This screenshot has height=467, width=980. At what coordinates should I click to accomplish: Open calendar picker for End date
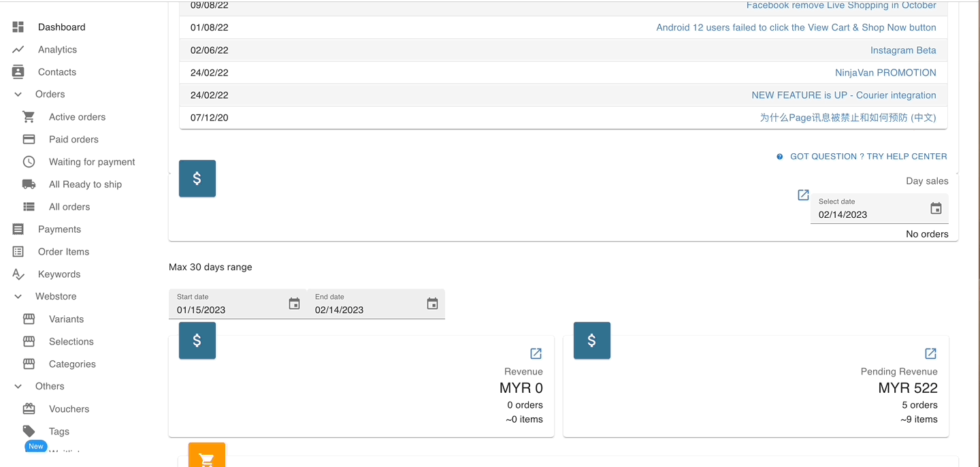click(432, 304)
